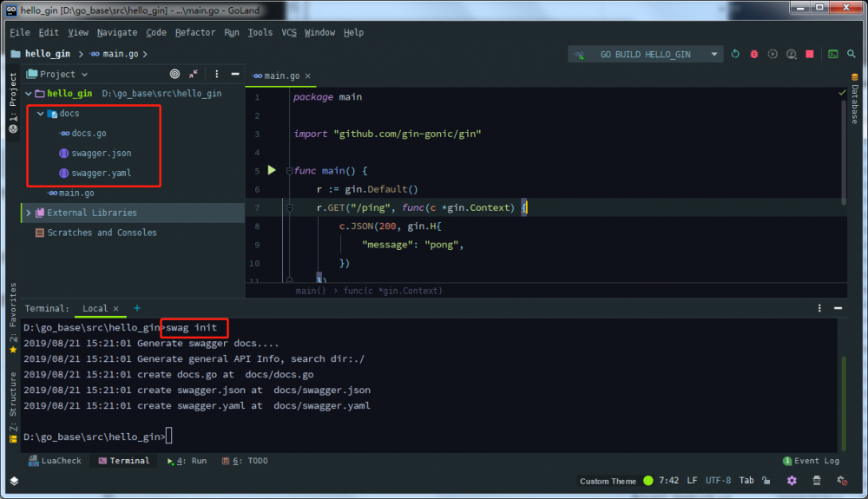Run with coverage icon in toolbar
Screen dimensions: 868x499
pos(773,54)
